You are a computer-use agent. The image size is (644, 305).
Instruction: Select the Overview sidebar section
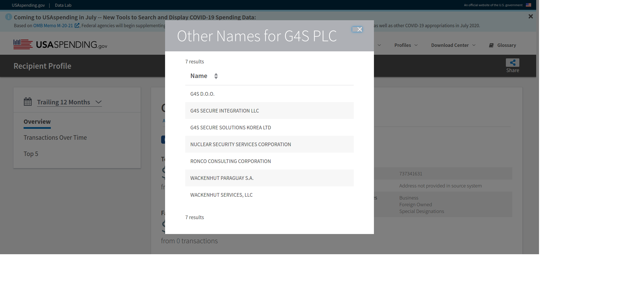coord(37,121)
